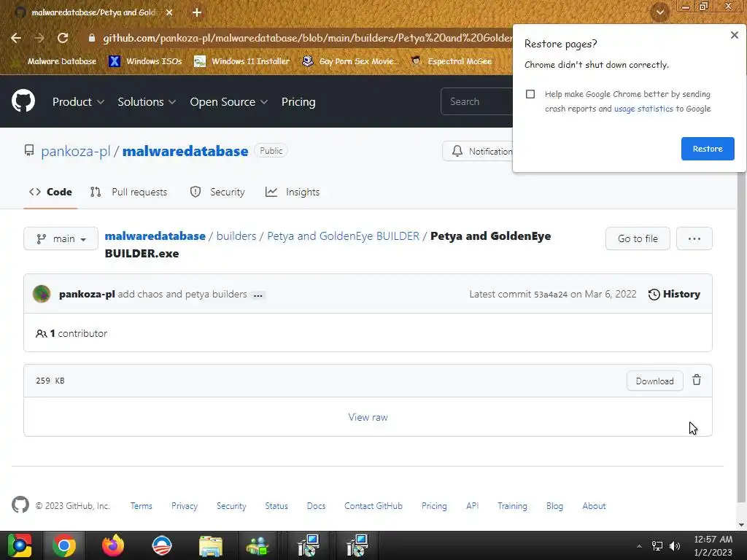Open the Contact GitHub footer link
This screenshot has width=747, height=560.
(373, 506)
